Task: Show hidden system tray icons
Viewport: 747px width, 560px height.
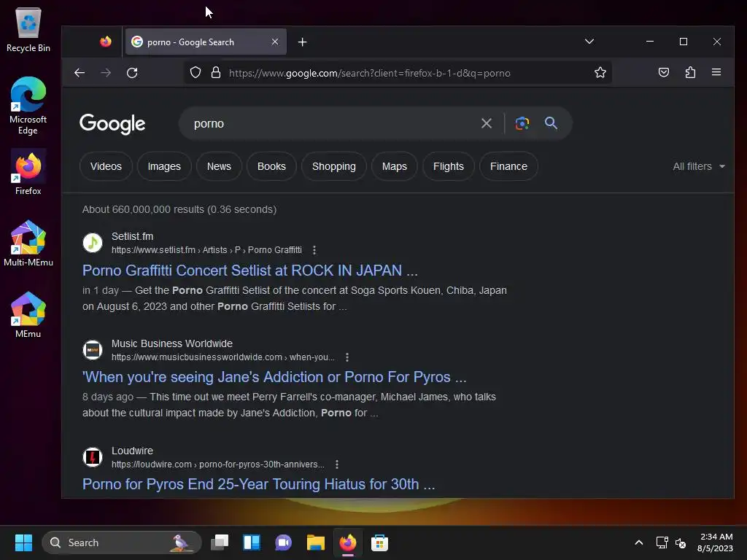Action: [x=639, y=542]
